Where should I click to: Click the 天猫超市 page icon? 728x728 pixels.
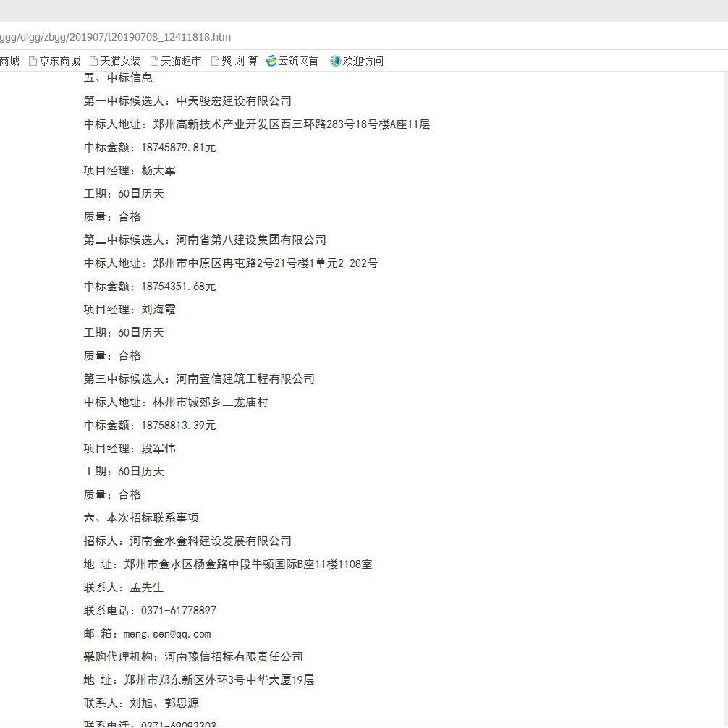[154, 62]
